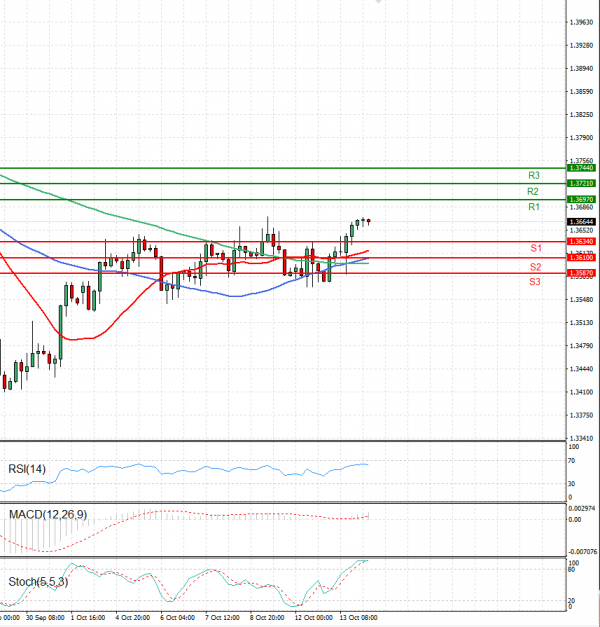The image size is (600, 627).
Task: Select the 1.37440 green price tag
Action: [x=581, y=168]
